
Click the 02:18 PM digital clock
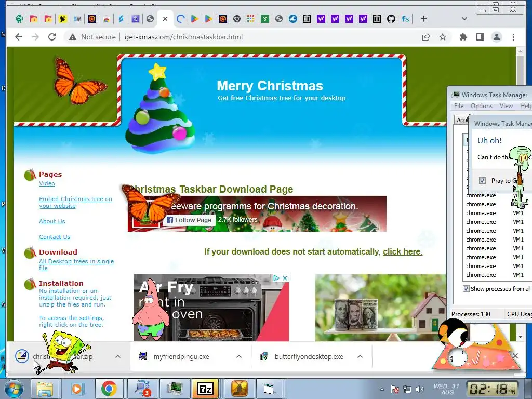[493, 389]
